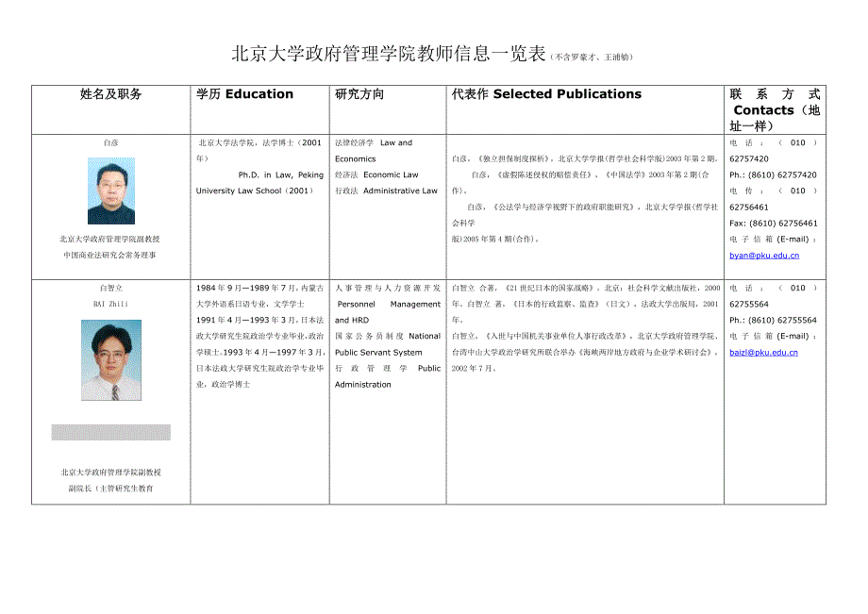This screenshot has height=614, width=868.
Task: Select the National Public Servant System text
Action: click(x=387, y=344)
